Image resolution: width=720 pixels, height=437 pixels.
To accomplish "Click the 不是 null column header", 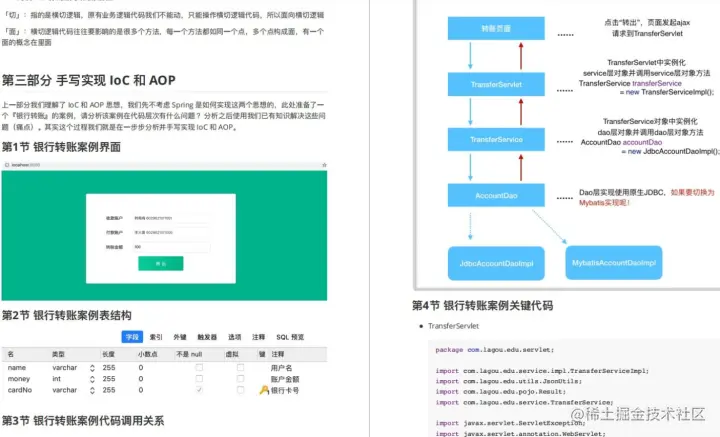I will (190, 354).
